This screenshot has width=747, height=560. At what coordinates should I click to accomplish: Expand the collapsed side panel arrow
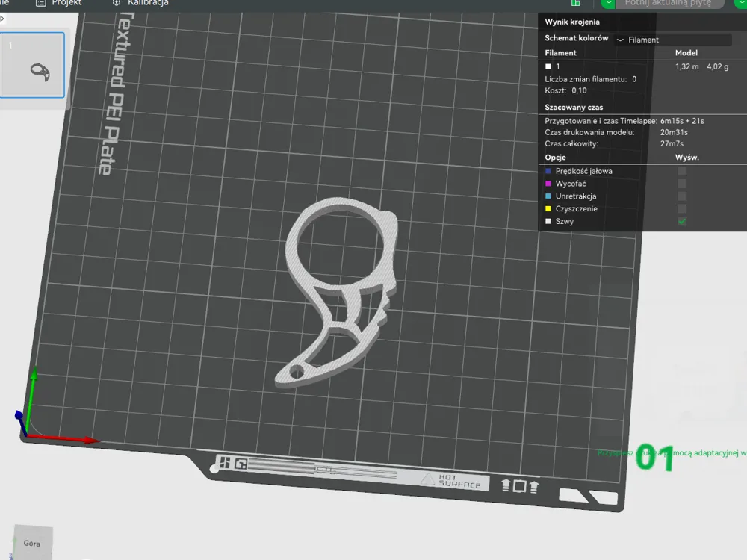pos(2,19)
